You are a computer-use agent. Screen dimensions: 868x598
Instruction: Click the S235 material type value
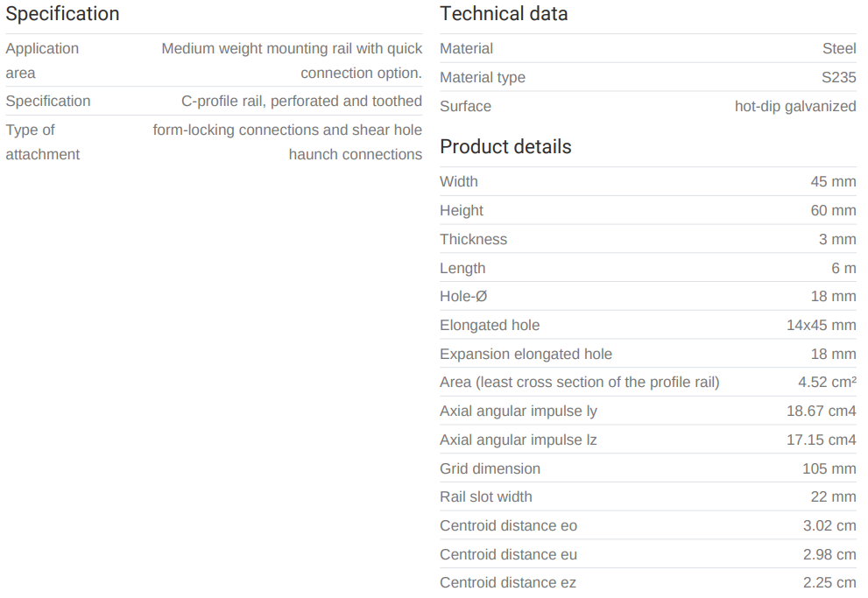838,78
